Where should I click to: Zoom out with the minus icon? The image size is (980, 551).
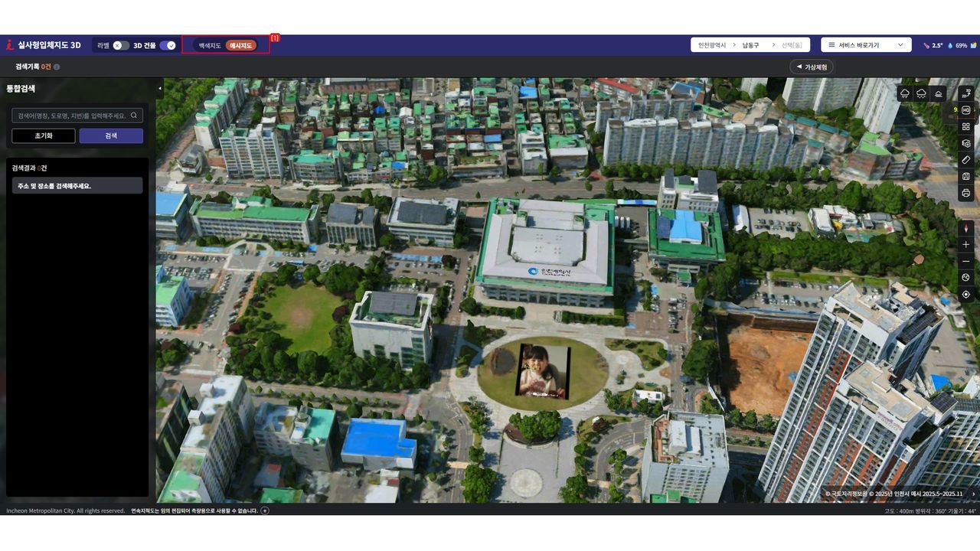click(x=965, y=262)
